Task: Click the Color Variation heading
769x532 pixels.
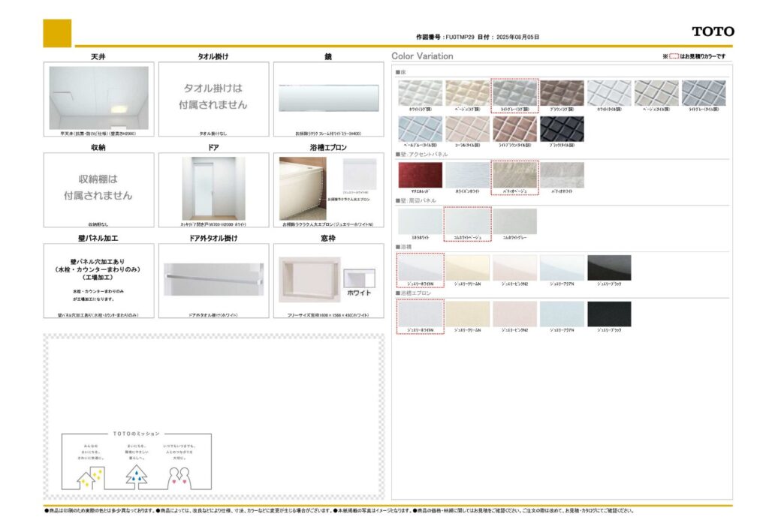Action: pos(422,56)
